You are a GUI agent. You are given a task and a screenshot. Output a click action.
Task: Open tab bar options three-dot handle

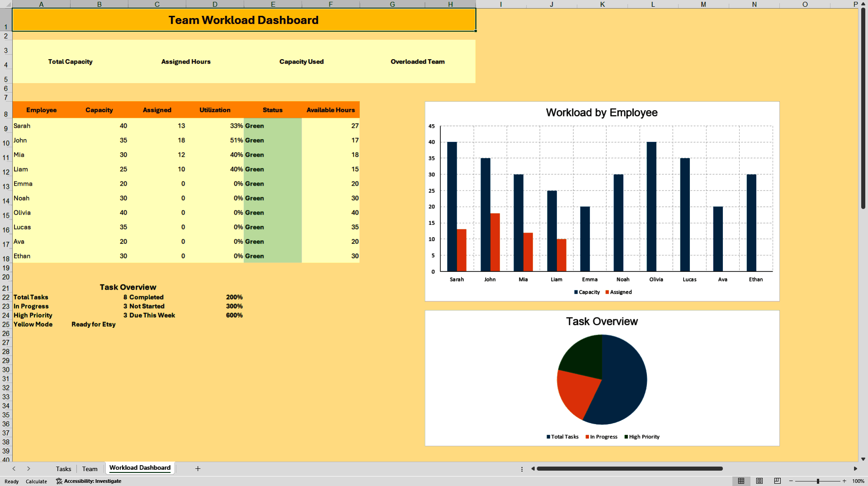(x=522, y=469)
